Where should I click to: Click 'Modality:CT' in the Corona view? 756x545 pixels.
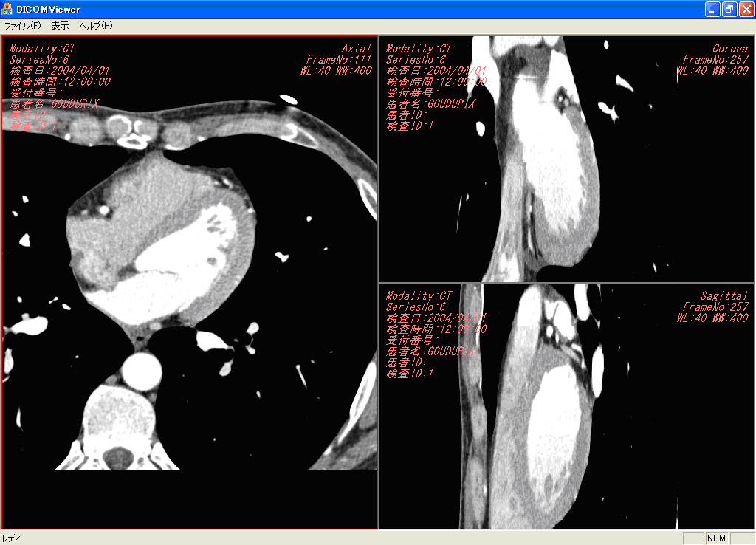click(419, 49)
